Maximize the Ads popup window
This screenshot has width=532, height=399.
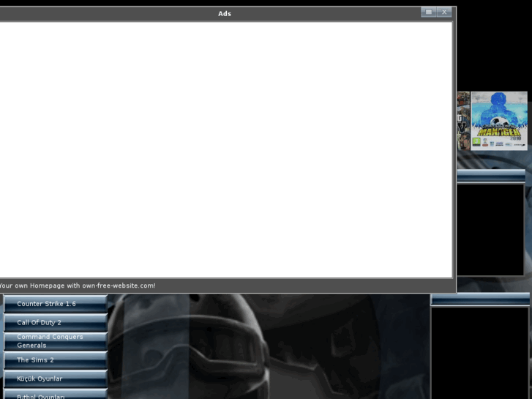coord(429,12)
